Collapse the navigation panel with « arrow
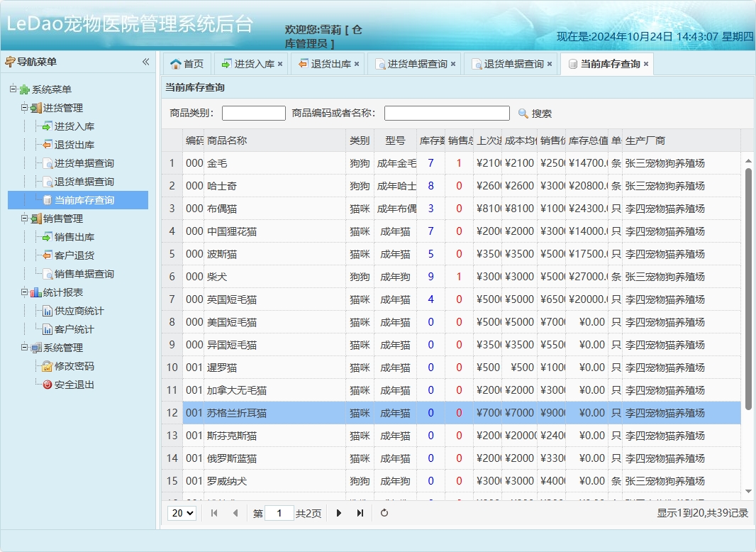Screen dimensions: 756x552 [147, 62]
